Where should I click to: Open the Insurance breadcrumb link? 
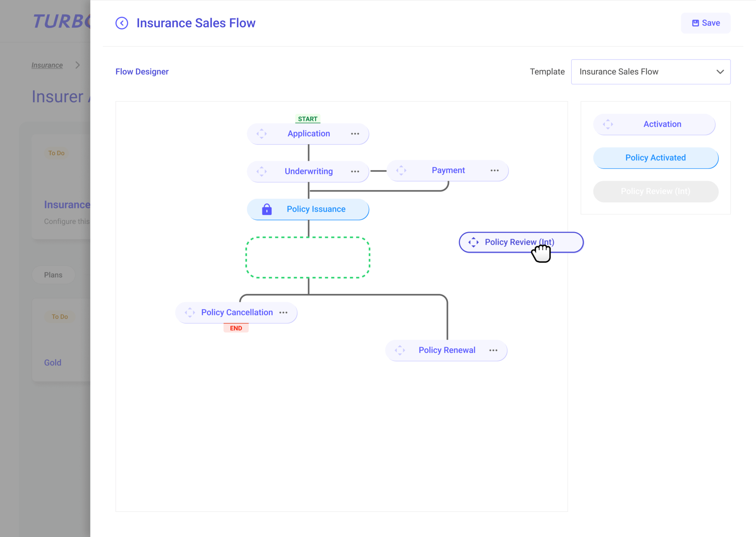pyautogui.click(x=47, y=65)
